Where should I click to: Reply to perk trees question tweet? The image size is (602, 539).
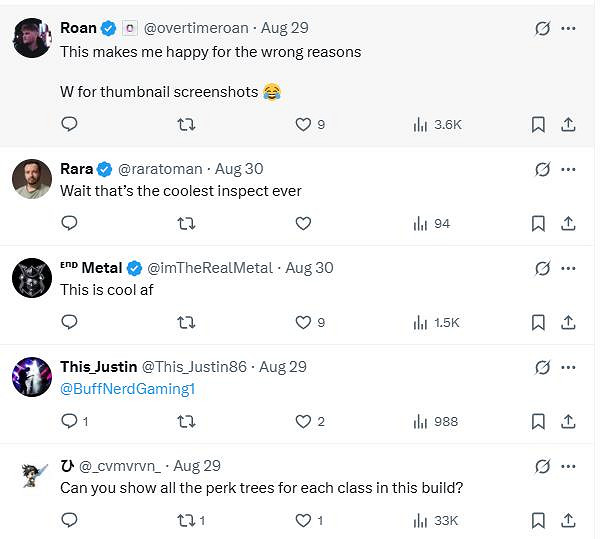click(69, 520)
